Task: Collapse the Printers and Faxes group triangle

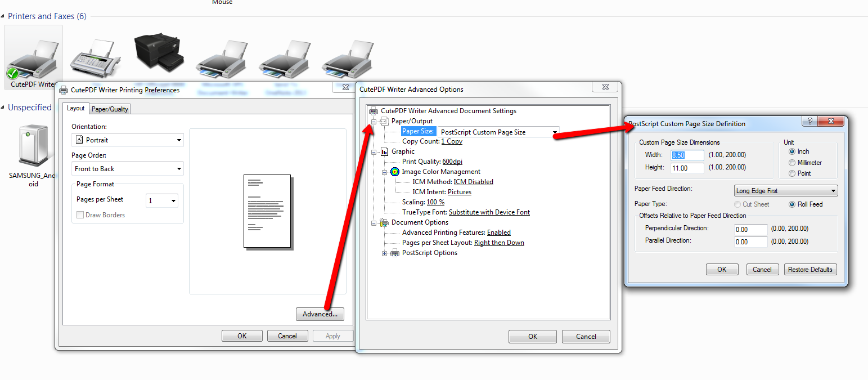Action: pos(3,16)
